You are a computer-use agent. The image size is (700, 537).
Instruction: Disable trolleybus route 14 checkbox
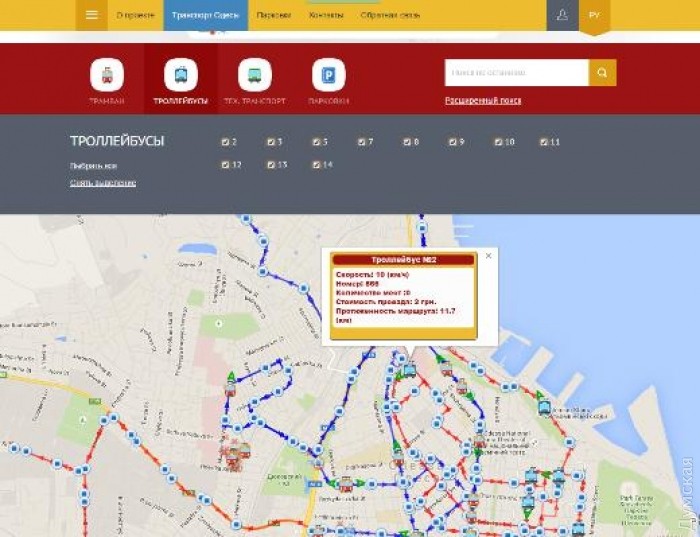tap(316, 165)
